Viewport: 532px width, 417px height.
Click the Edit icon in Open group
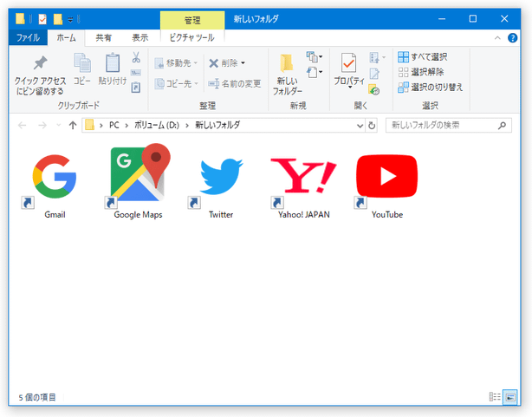374,74
